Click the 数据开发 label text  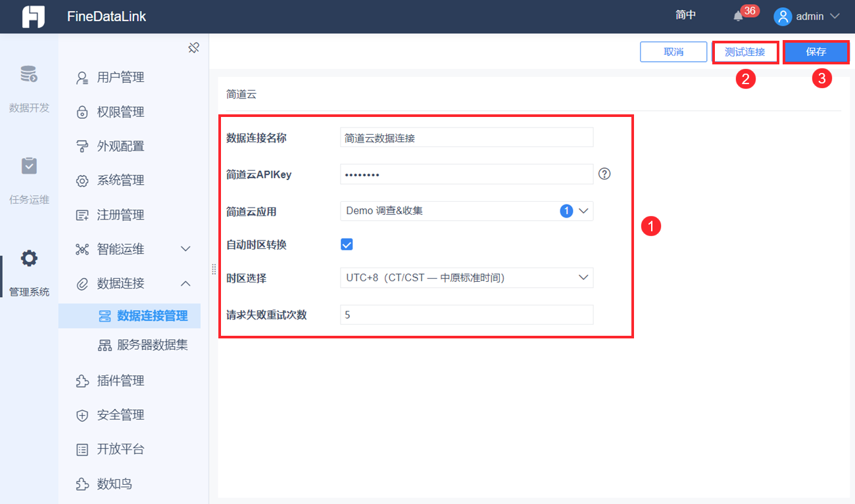pyautogui.click(x=29, y=108)
